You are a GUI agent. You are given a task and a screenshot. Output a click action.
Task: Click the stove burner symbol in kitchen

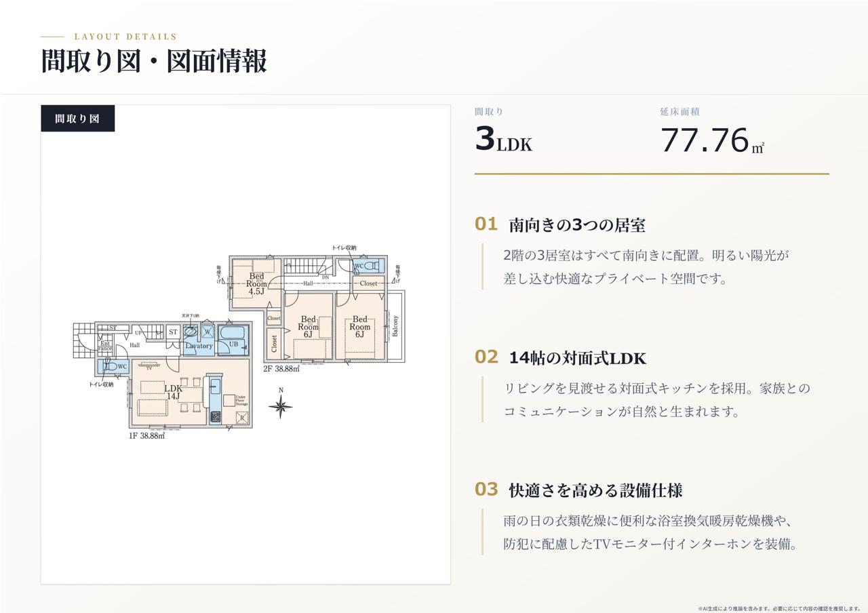point(215,417)
